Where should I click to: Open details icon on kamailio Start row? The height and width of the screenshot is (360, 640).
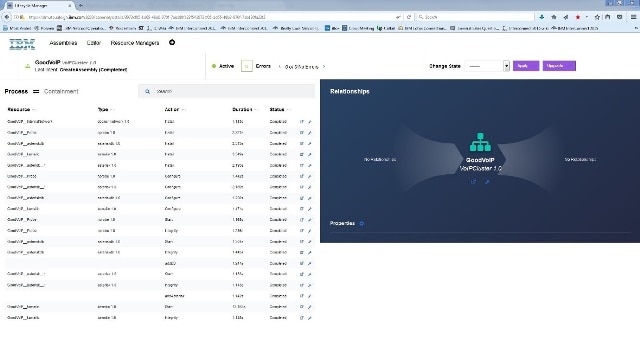pyautogui.click(x=302, y=307)
